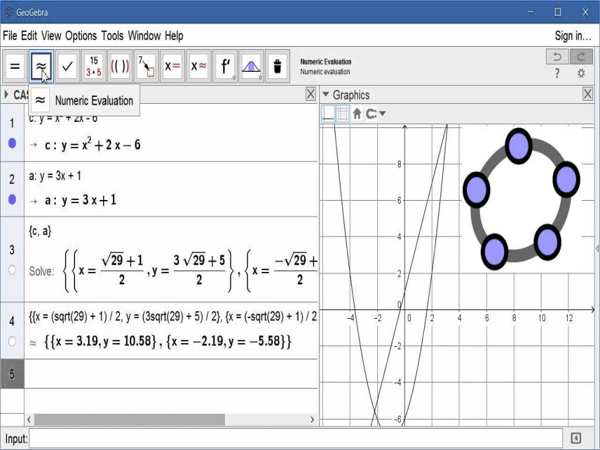Image resolution: width=600 pixels, height=450 pixels.
Task: Toggle axes display in Graphics style bar
Action: (329, 114)
